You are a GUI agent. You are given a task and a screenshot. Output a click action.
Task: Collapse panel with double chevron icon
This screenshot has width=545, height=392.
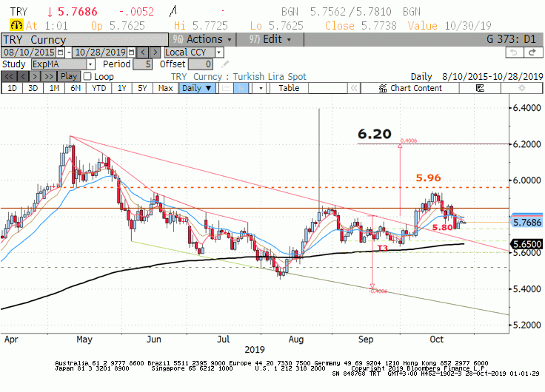tap(354, 88)
